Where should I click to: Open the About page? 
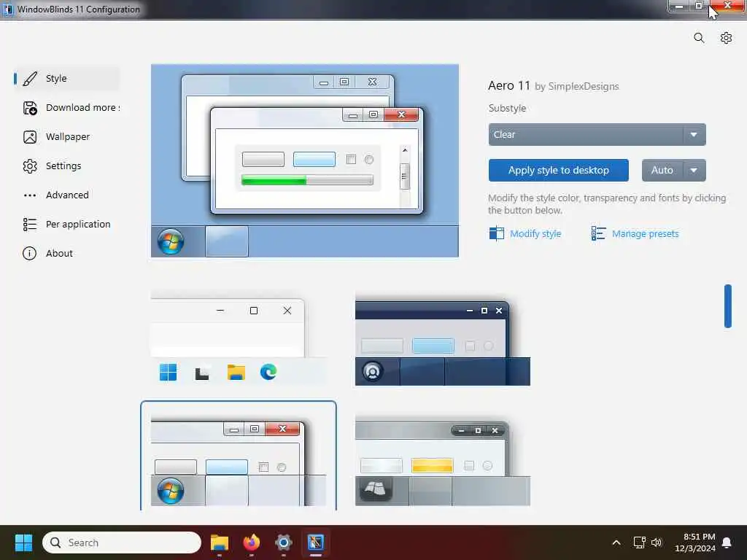tap(66, 253)
